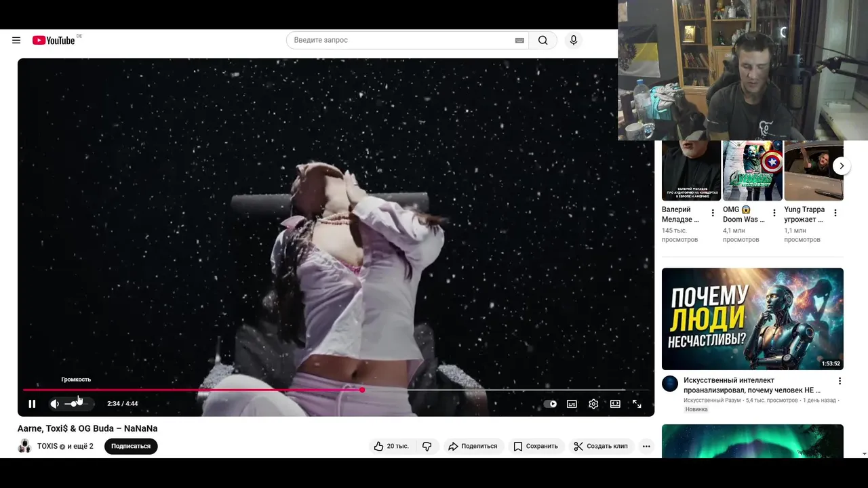Screen dimensions: 868x488
Task: Create a clip with Создать клип
Action: point(601,446)
